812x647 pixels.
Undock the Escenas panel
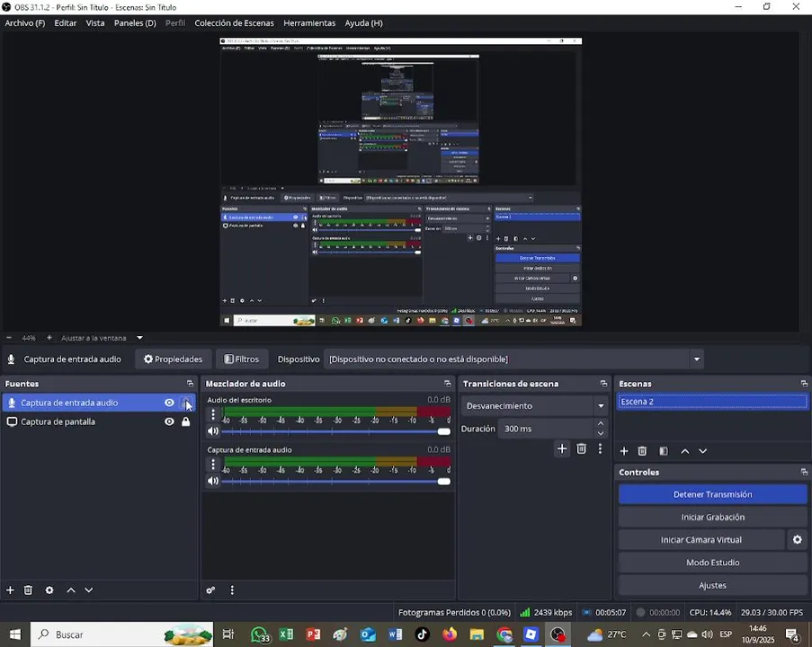tap(804, 384)
